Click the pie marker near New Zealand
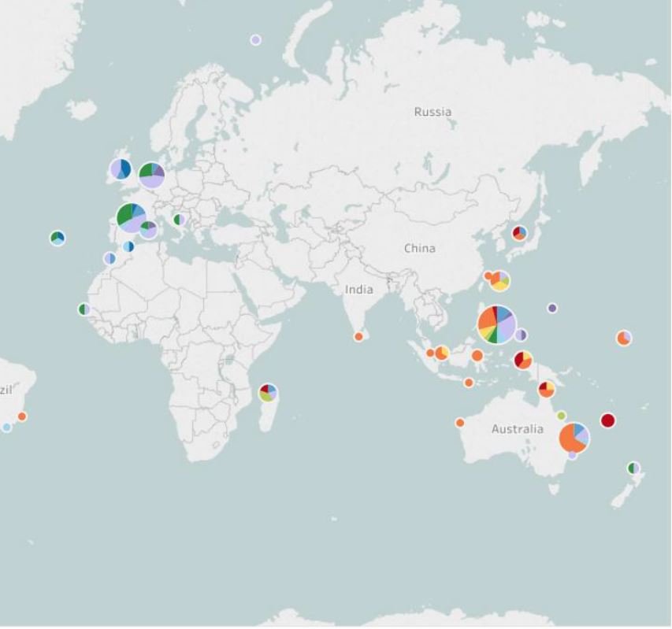The image size is (672, 629). (x=633, y=468)
